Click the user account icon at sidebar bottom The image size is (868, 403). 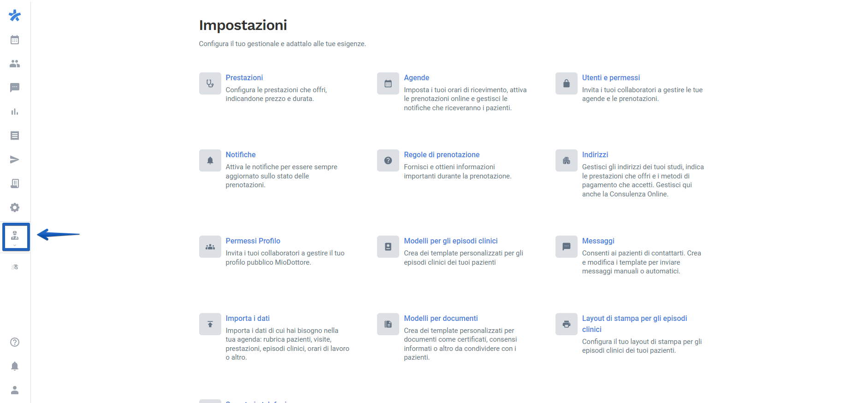pos(15,390)
